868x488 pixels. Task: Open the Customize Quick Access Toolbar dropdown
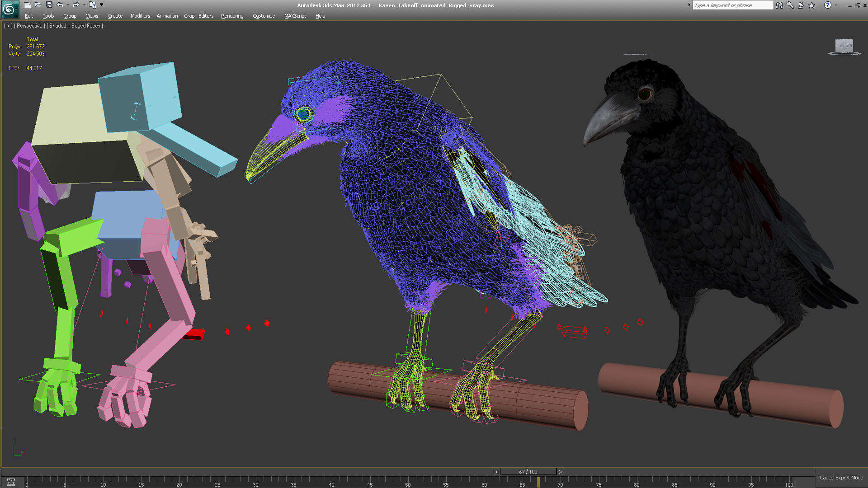click(102, 5)
